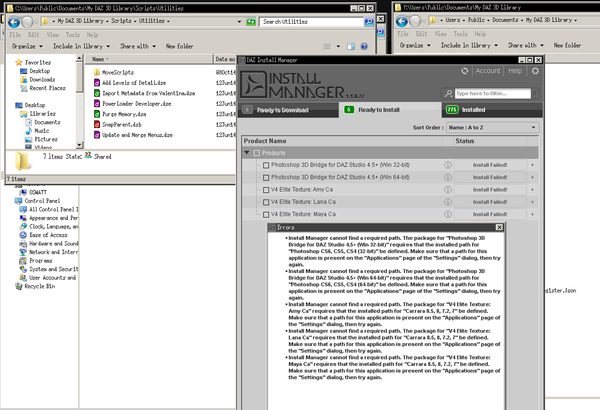Switch to Ready to Download tab
Image resolution: width=600 pixels, height=410 pixels.
pyautogui.click(x=288, y=110)
